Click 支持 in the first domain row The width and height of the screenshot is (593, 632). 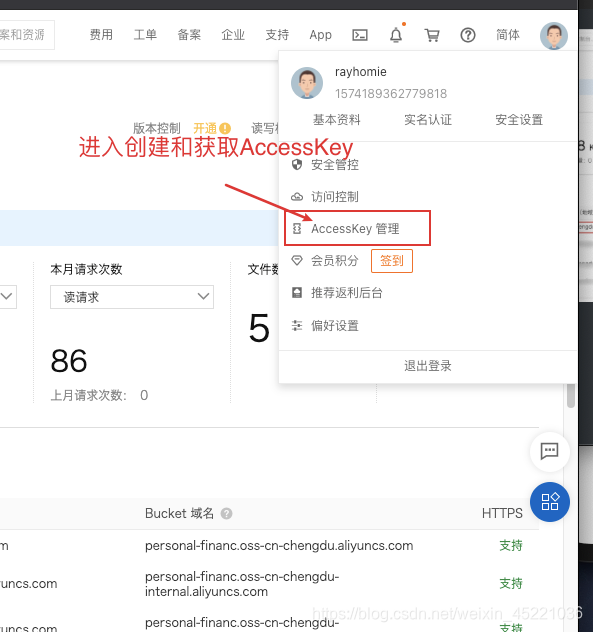pyautogui.click(x=511, y=545)
